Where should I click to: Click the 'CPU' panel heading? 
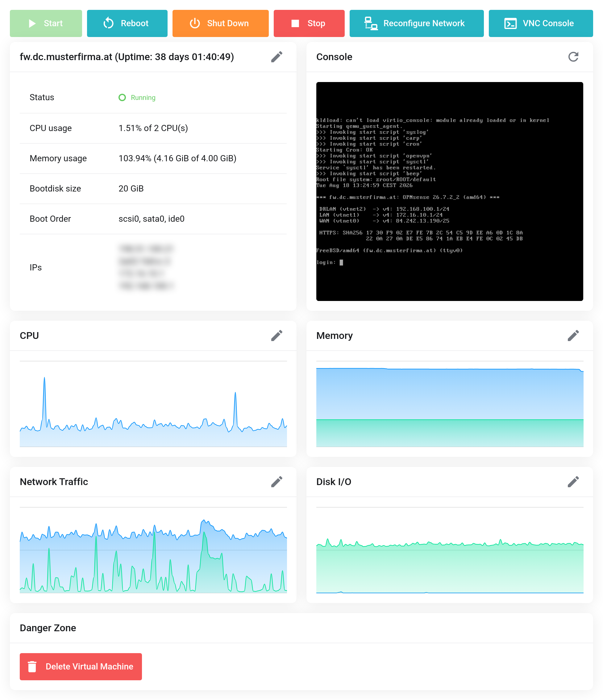[29, 336]
